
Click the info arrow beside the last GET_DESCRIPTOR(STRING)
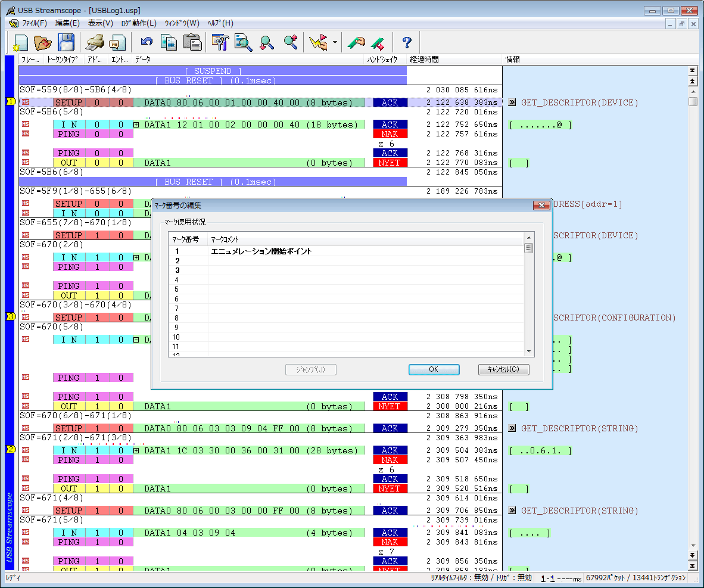(512, 511)
